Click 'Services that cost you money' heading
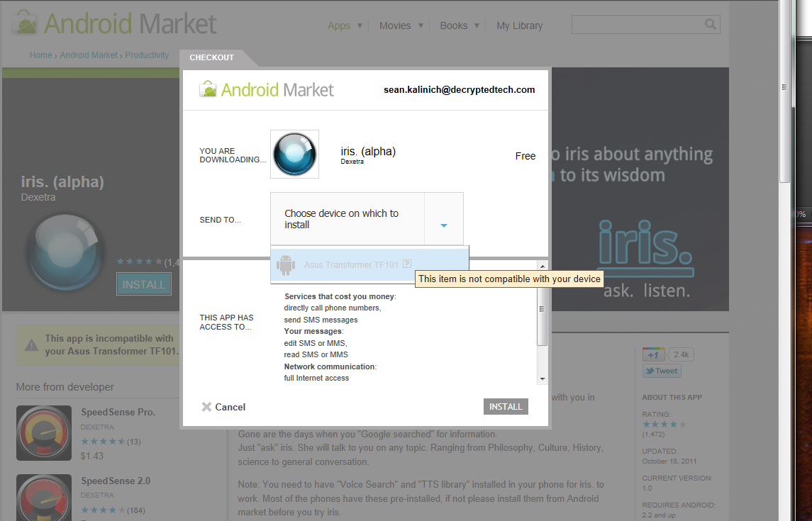The width and height of the screenshot is (812, 521). (x=340, y=296)
